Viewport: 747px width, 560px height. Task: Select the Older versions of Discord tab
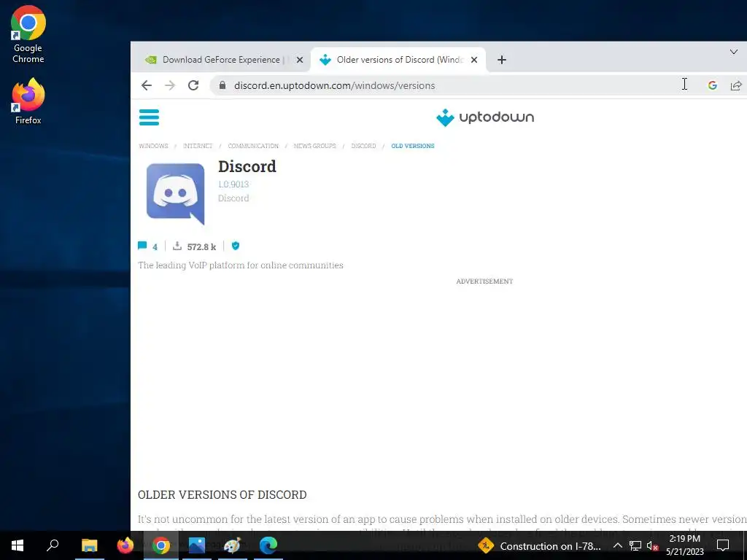tap(399, 60)
